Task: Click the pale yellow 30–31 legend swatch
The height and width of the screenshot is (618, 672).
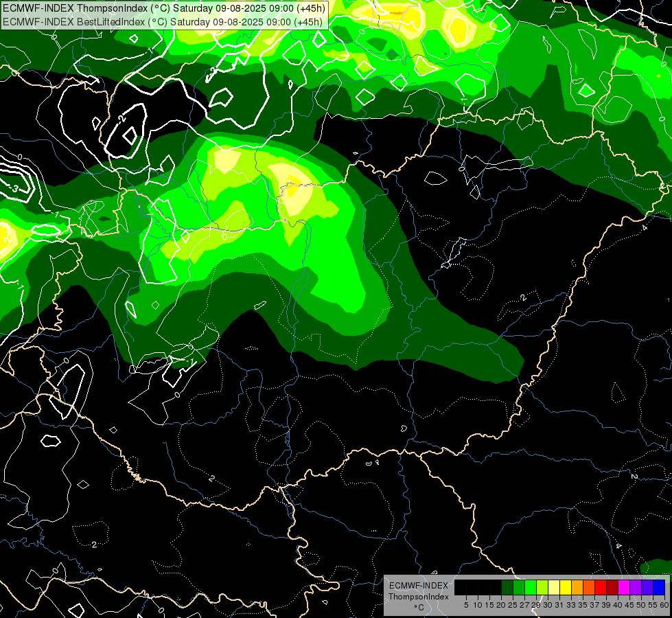Action: (554, 587)
